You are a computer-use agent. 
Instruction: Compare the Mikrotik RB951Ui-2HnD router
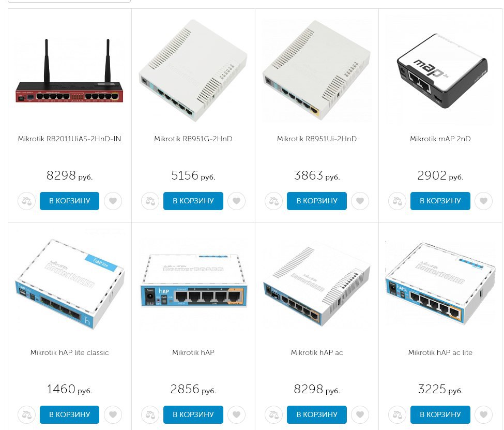pyautogui.click(x=274, y=201)
